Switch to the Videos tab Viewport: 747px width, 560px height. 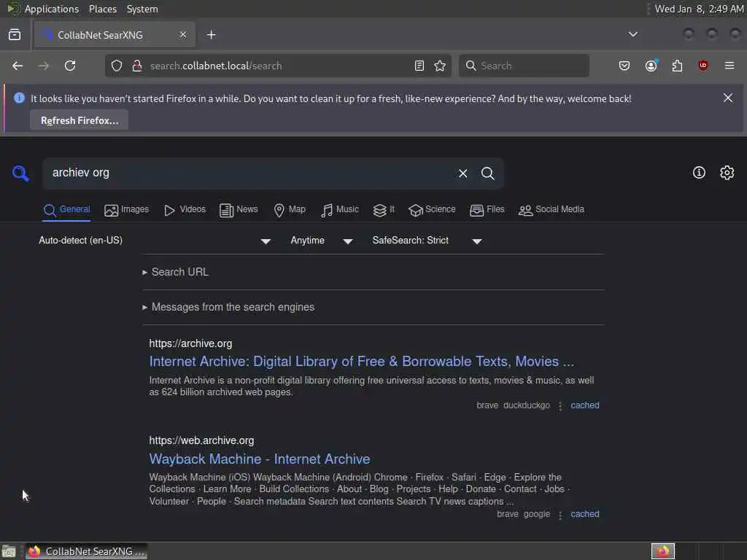(185, 210)
